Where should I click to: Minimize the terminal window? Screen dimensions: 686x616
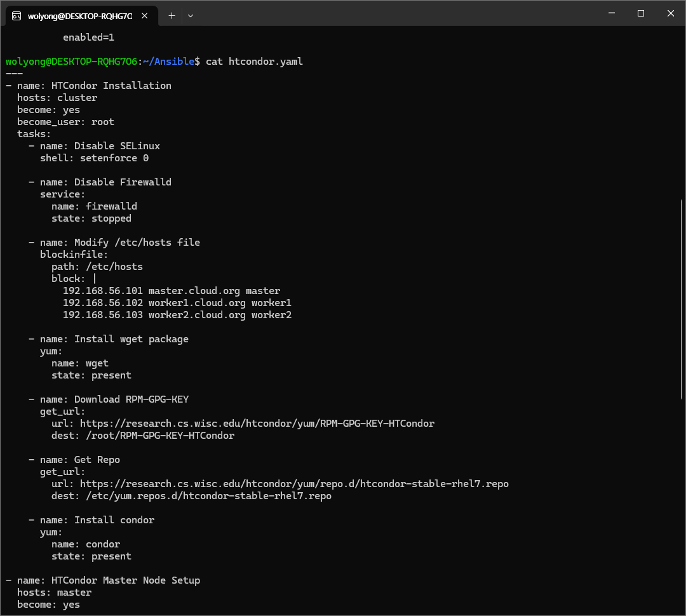(x=611, y=13)
